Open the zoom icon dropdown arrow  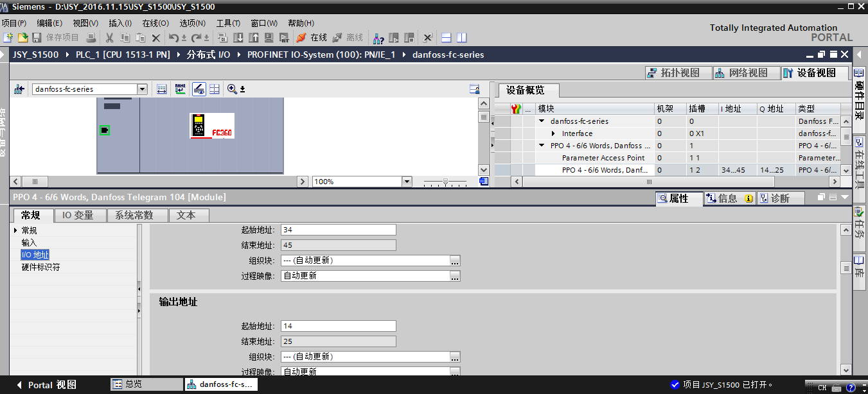243,89
